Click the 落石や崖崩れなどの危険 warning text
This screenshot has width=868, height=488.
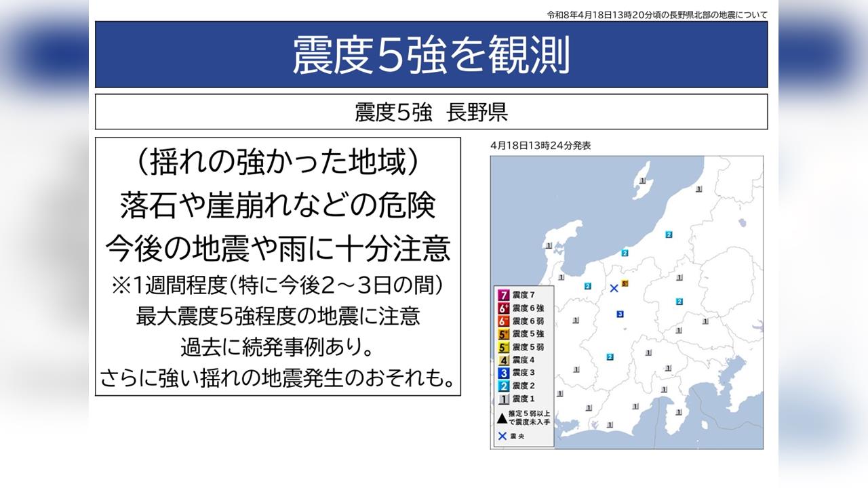coord(278,205)
